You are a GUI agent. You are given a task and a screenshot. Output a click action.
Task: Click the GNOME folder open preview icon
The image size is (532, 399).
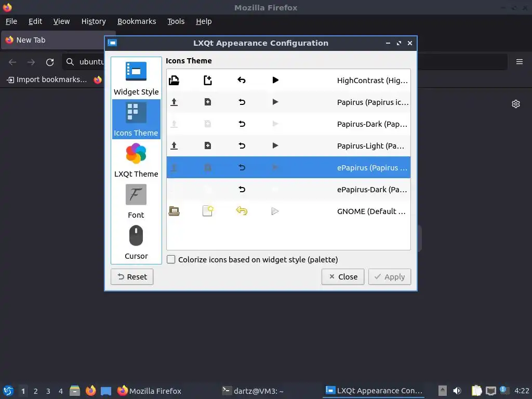(174, 211)
